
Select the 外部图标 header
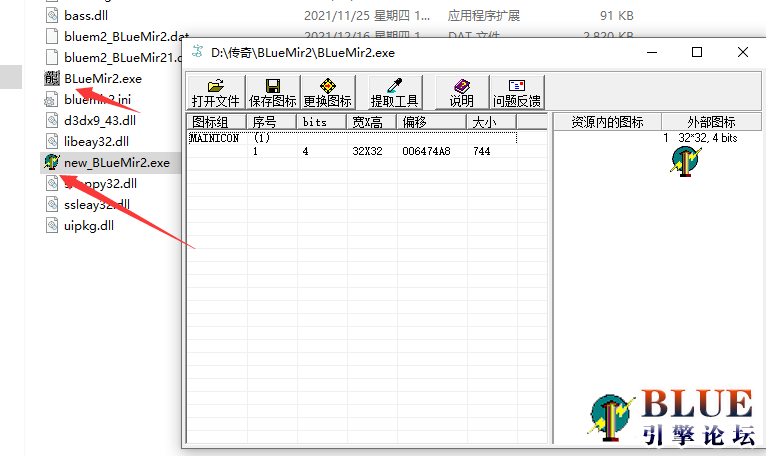[711, 122]
